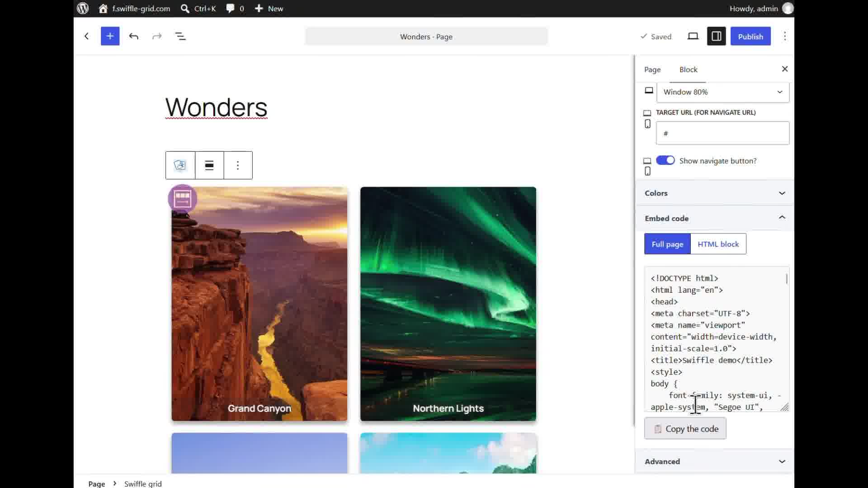Open the editor Options three-dot menu
The image size is (868, 488).
(785, 36)
